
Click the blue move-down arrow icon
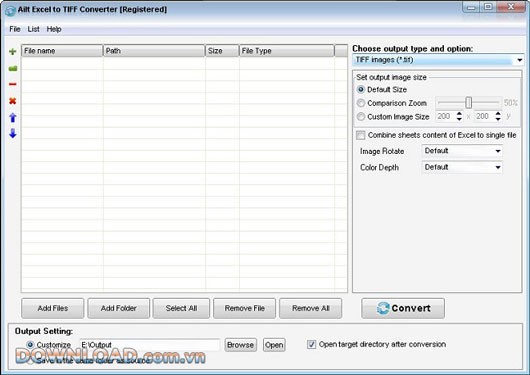(x=13, y=133)
